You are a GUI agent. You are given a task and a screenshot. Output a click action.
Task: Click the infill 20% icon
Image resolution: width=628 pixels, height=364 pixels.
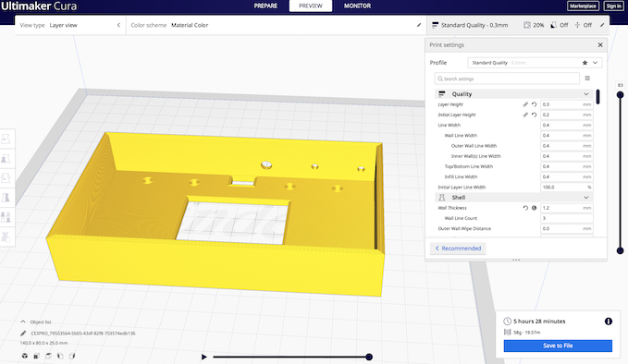(x=527, y=25)
